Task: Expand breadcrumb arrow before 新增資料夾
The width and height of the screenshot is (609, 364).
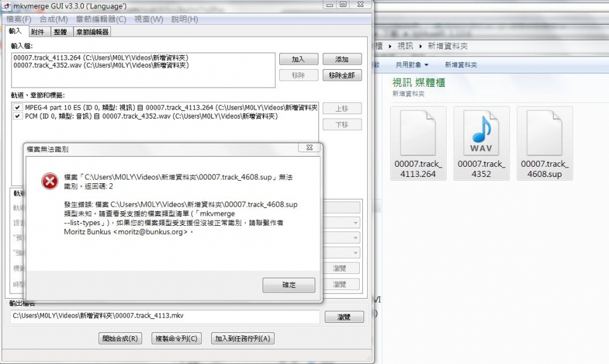Action: coord(420,46)
